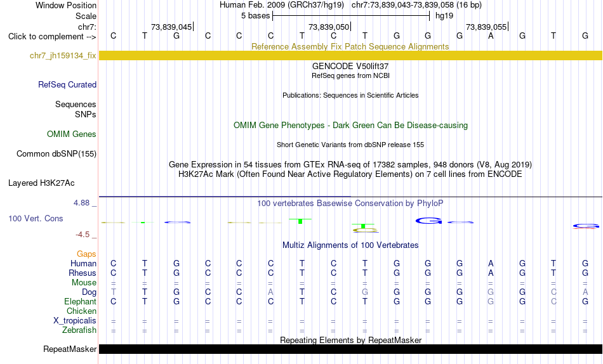Click the Zebrafish species row label
Screen dimensions: 603x364
tap(79, 330)
